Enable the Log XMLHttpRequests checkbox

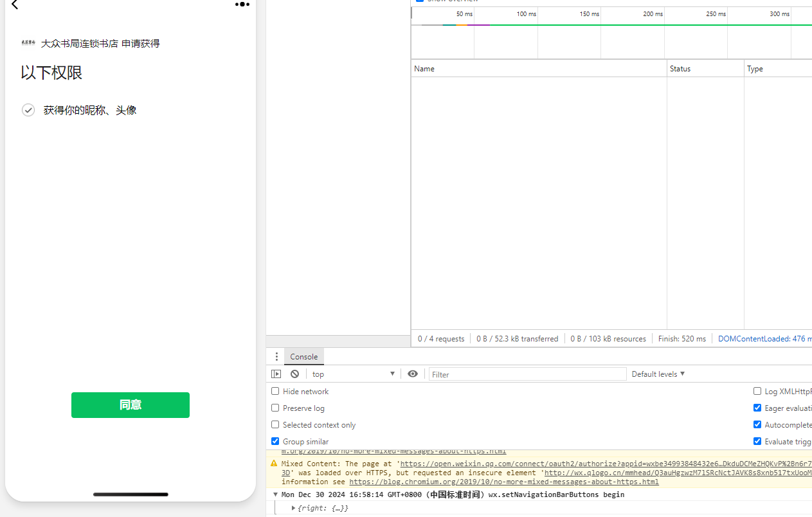point(757,391)
